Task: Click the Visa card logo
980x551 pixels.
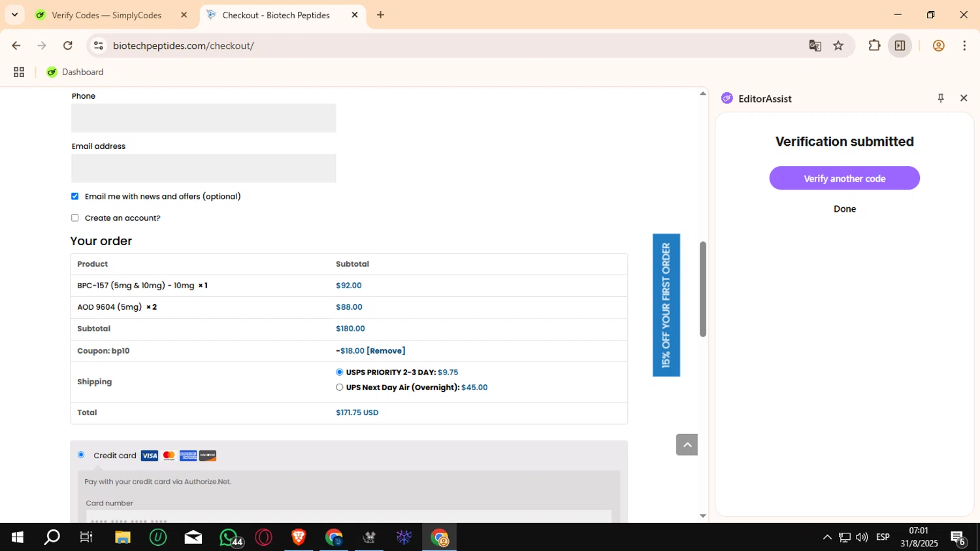Action: tap(150, 456)
